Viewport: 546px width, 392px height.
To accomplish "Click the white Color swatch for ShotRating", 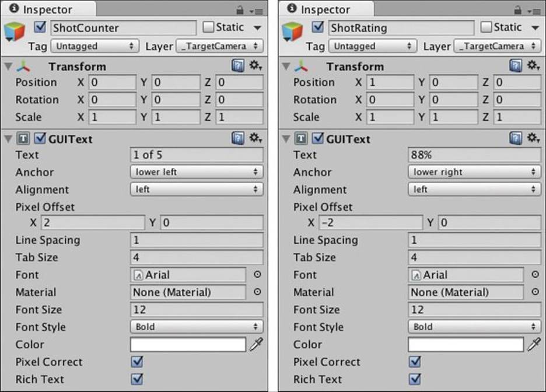I will [x=466, y=344].
